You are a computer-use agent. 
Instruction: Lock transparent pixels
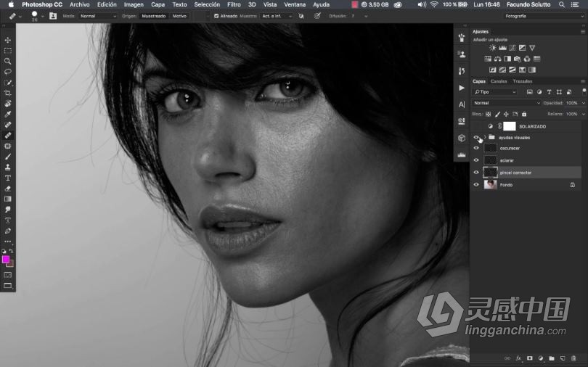click(x=488, y=114)
